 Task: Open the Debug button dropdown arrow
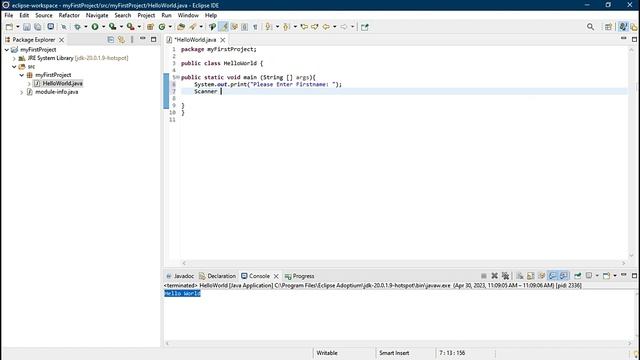(x=86, y=27)
